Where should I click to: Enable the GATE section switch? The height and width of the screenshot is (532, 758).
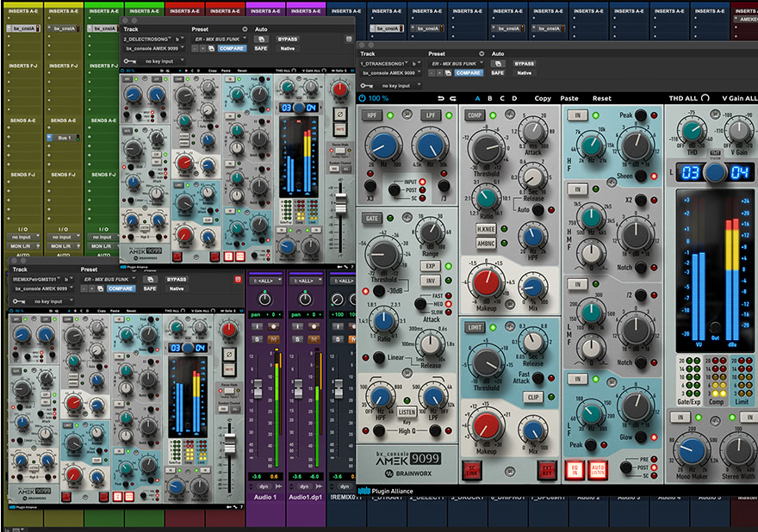[371, 220]
